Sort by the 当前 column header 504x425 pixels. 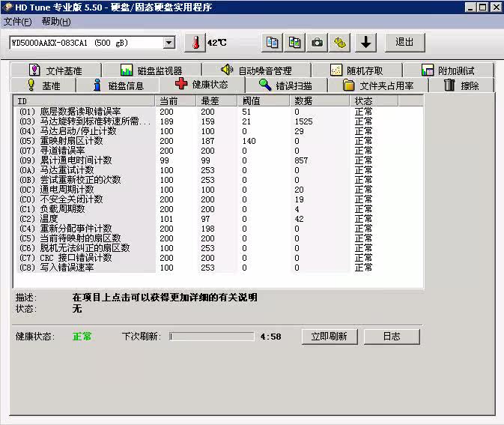point(175,101)
